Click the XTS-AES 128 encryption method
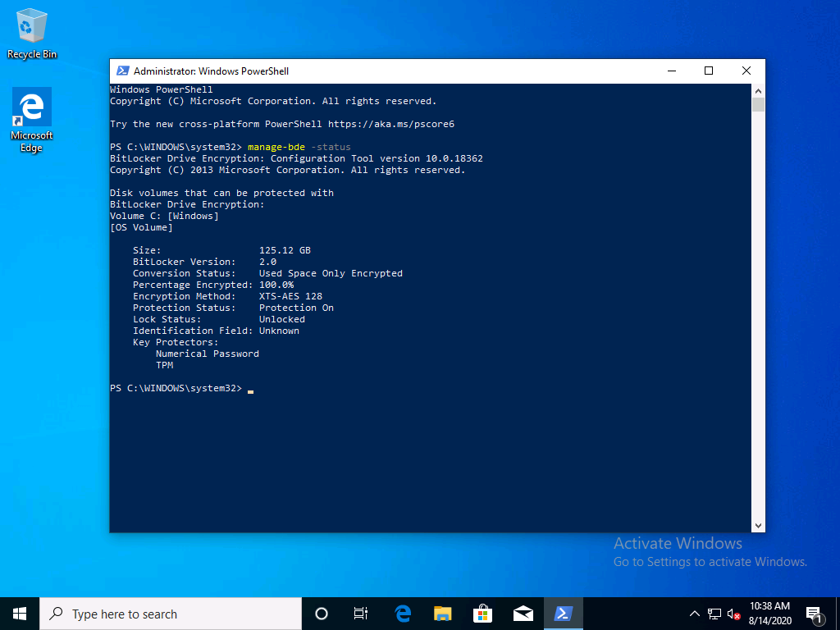The height and width of the screenshot is (630, 840). [291, 296]
